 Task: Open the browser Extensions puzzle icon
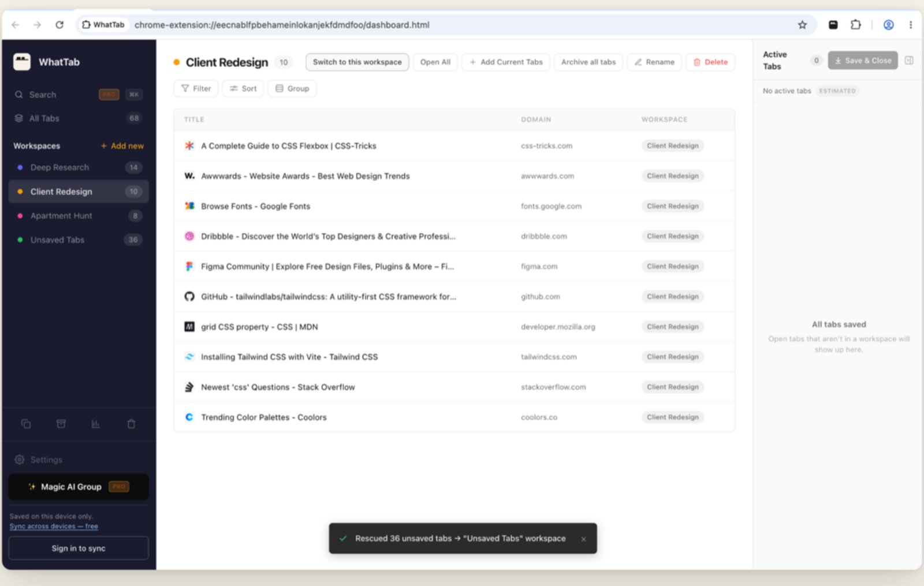(x=856, y=25)
